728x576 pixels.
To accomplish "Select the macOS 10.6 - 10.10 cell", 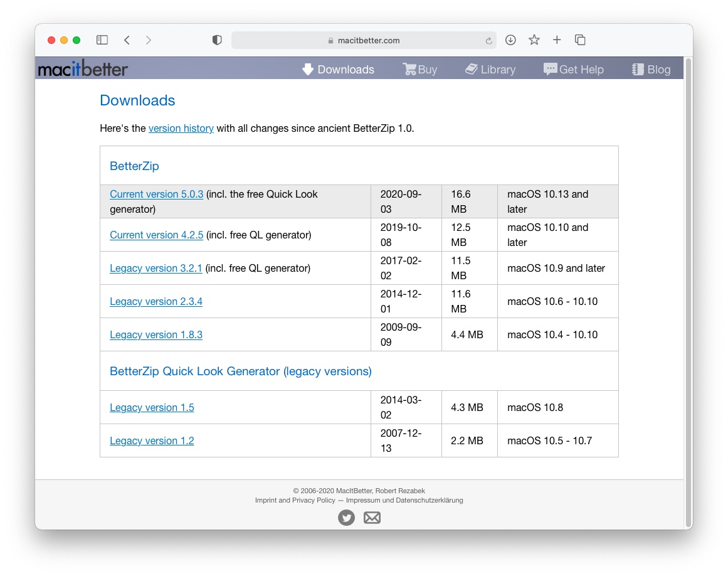I will coord(557,301).
